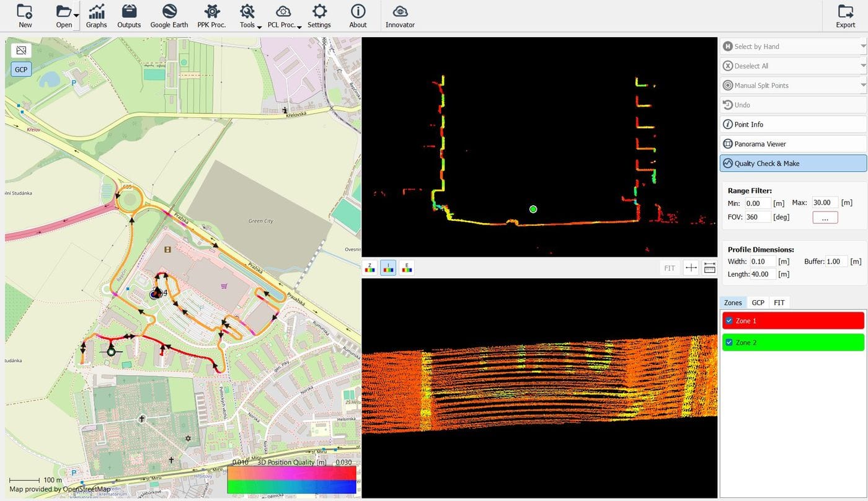
Task: Expand the Open button dropdown arrow
Action: [x=76, y=16]
